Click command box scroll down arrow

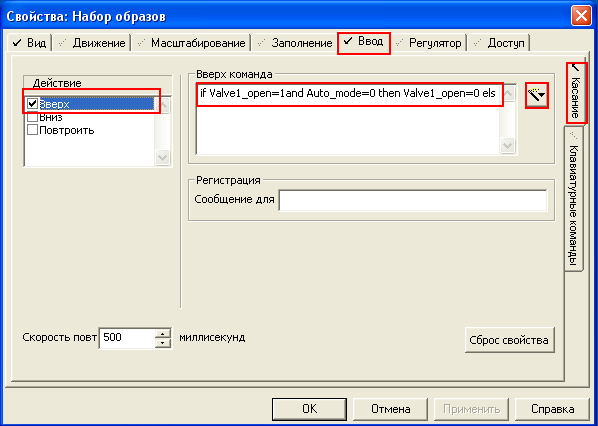point(508,145)
